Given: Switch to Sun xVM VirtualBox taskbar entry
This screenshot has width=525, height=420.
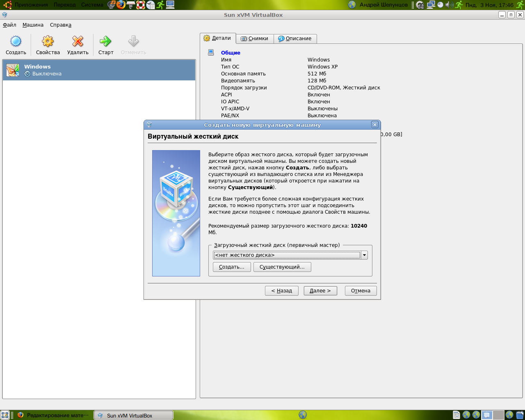Looking at the screenshot, I should click(134, 415).
